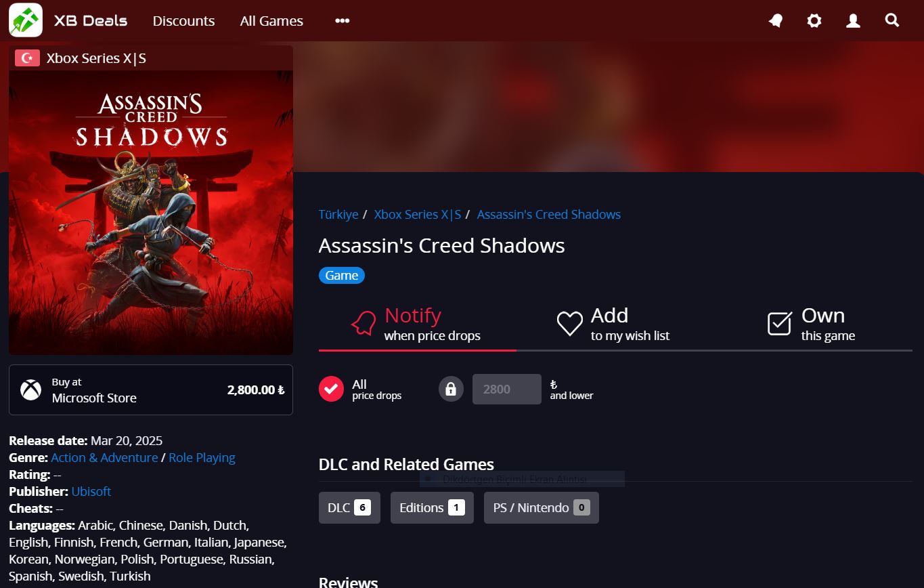Click the Xbox logo in buy box
The width and height of the screenshot is (924, 588).
30,390
